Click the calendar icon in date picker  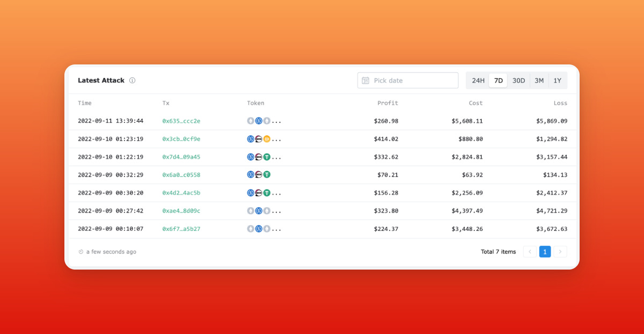[x=365, y=81]
